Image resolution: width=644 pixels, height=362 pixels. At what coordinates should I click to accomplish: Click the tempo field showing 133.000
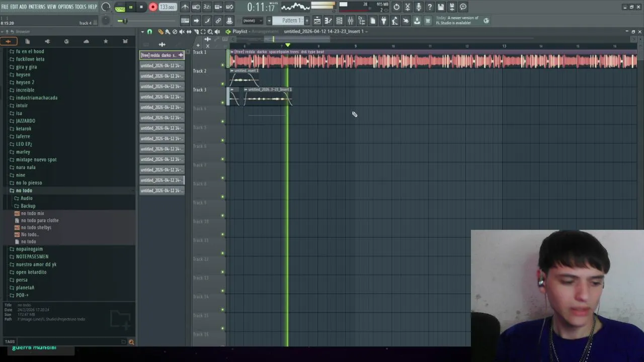(x=168, y=7)
